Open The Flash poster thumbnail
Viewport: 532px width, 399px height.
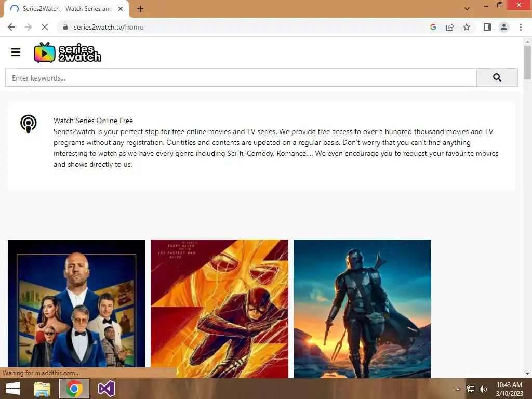click(220, 309)
